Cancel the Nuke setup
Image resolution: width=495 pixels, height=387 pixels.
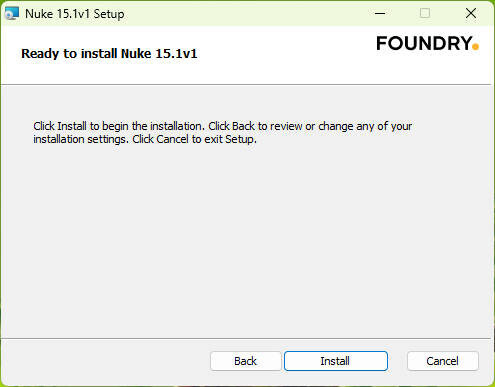(x=443, y=361)
